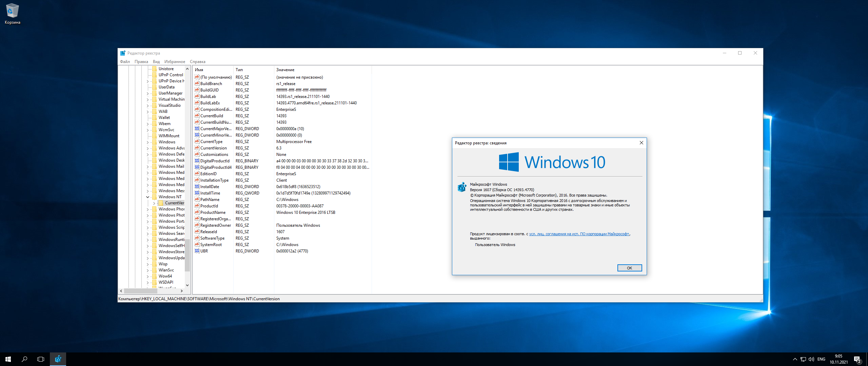Screen dimensions: 868x366
Task: Click the Тип column header
Action: (x=254, y=70)
